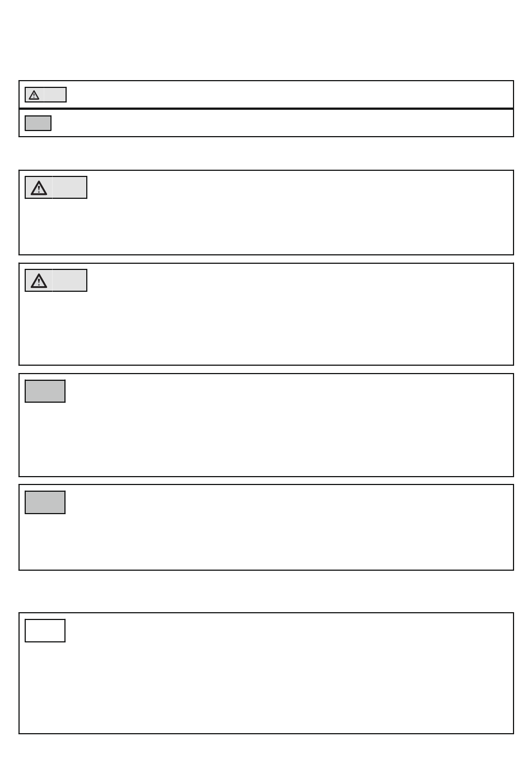Image resolution: width=532 pixels, height=769 pixels.
Task: Click the warning triangle in the first large caution box
Action: point(39,188)
